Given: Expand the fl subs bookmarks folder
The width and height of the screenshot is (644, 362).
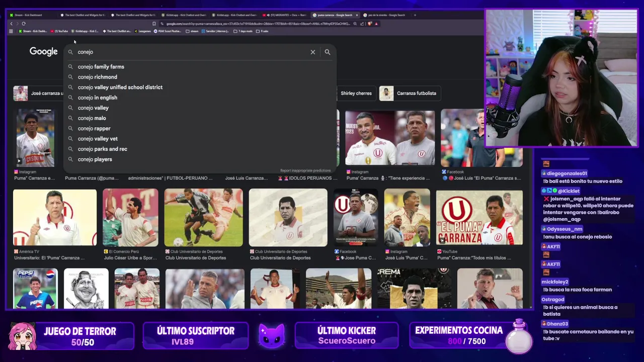Looking at the screenshot, I should [x=262, y=31].
